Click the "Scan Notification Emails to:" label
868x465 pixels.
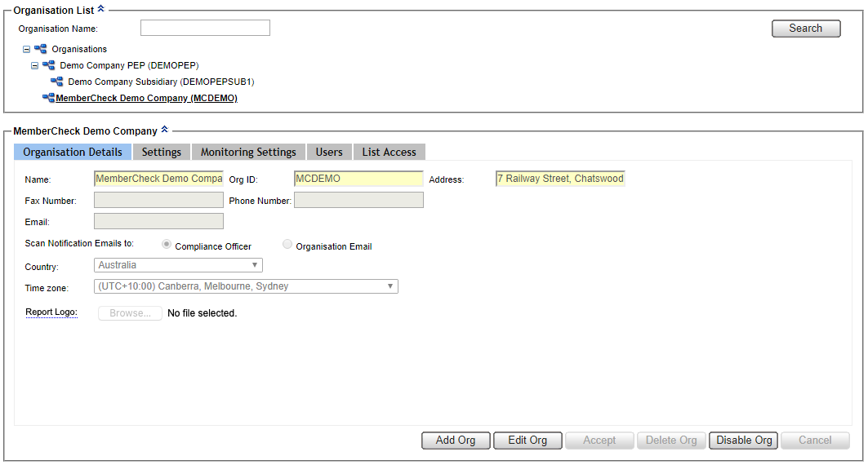click(x=79, y=243)
